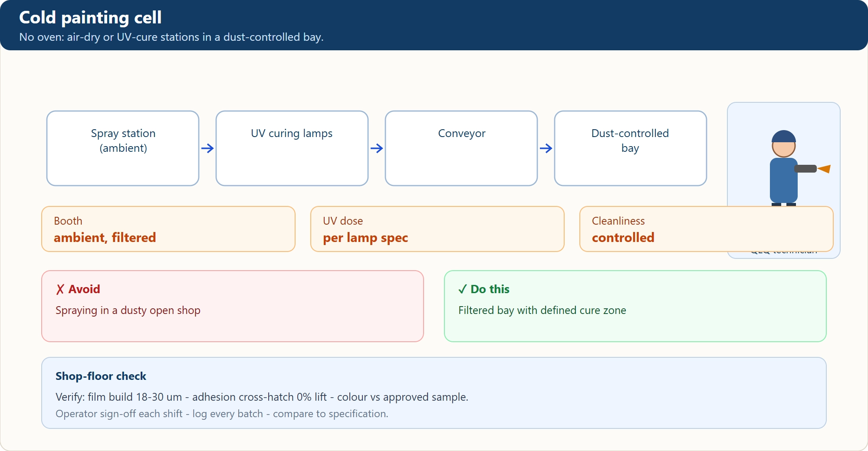
Task: Select the Dust-controlled bay box
Action: [x=631, y=148]
